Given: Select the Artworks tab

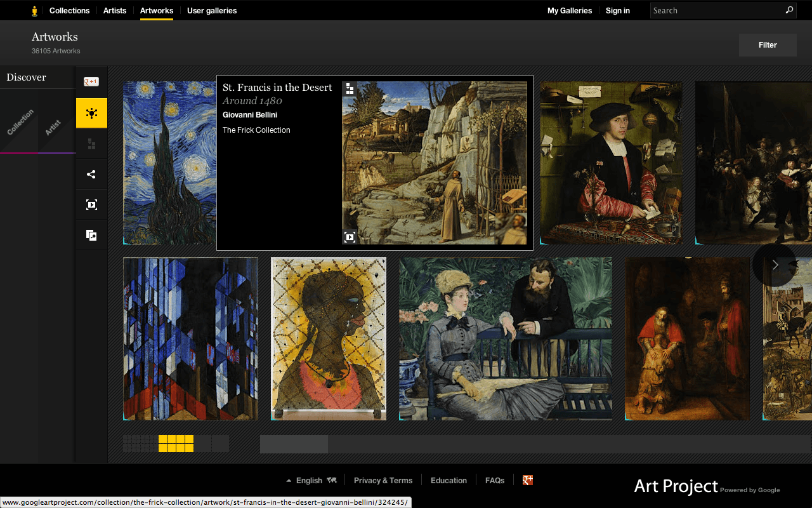Looking at the screenshot, I should [157, 10].
